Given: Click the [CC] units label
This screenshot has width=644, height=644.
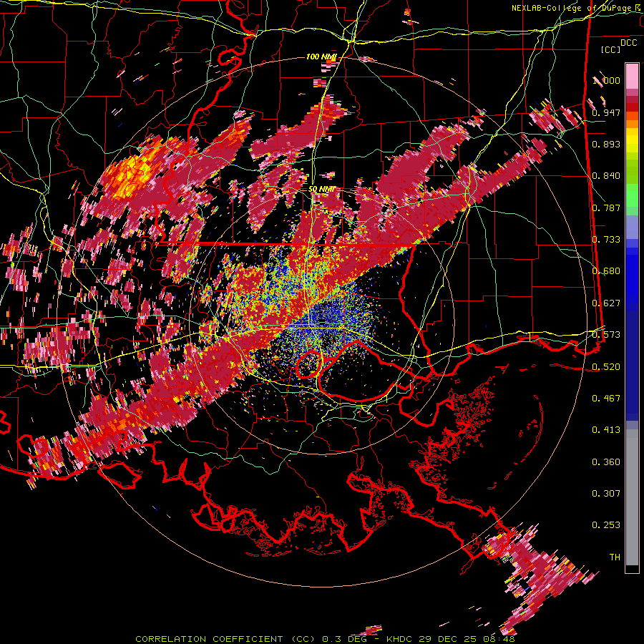Looking at the screenshot, I should point(611,49).
